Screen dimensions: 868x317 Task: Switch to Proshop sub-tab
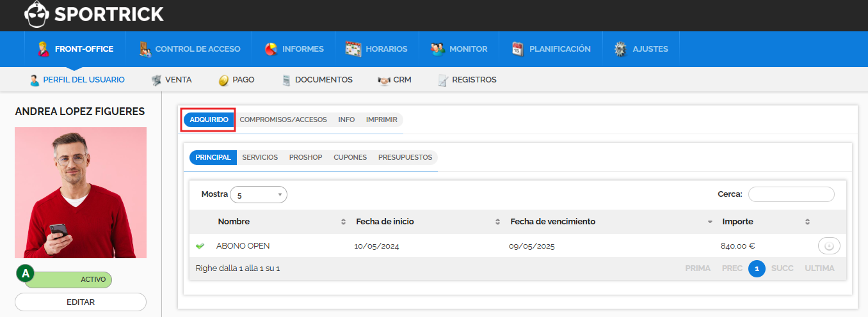tap(305, 157)
